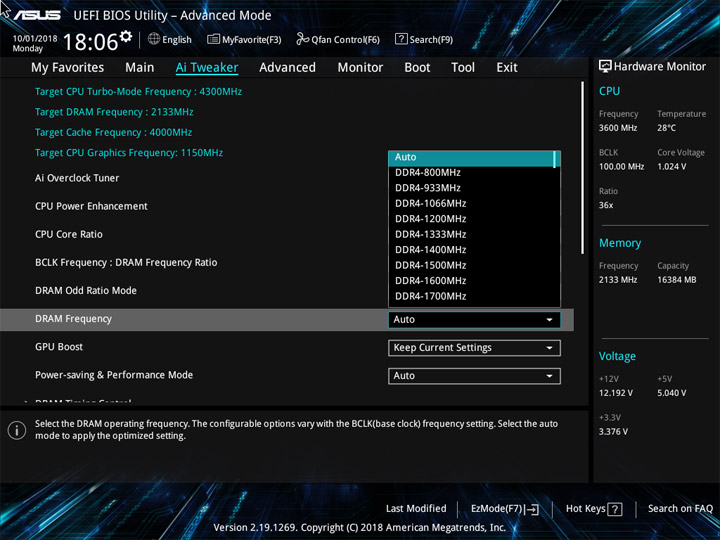Select DDR4-1333MHz option
The image size is (720, 540).
(471, 234)
